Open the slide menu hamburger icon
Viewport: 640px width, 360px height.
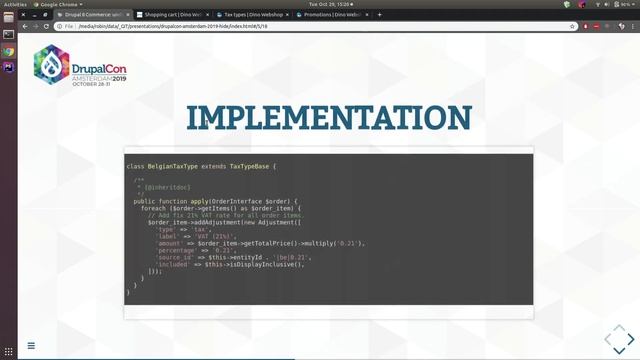point(31,346)
